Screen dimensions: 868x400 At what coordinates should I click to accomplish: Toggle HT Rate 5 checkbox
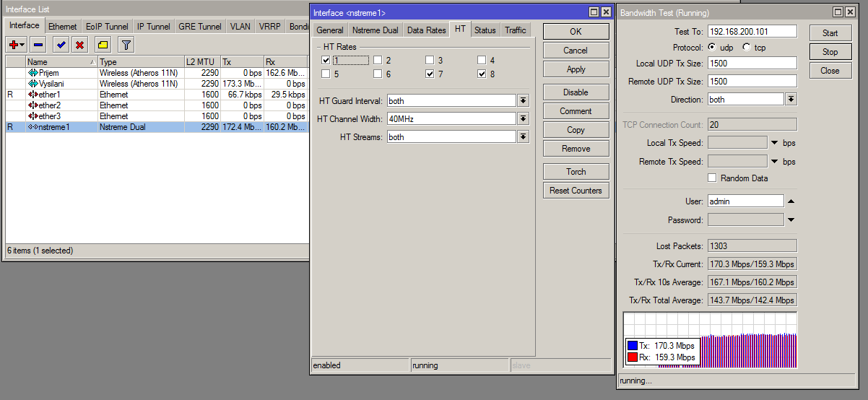tap(326, 74)
